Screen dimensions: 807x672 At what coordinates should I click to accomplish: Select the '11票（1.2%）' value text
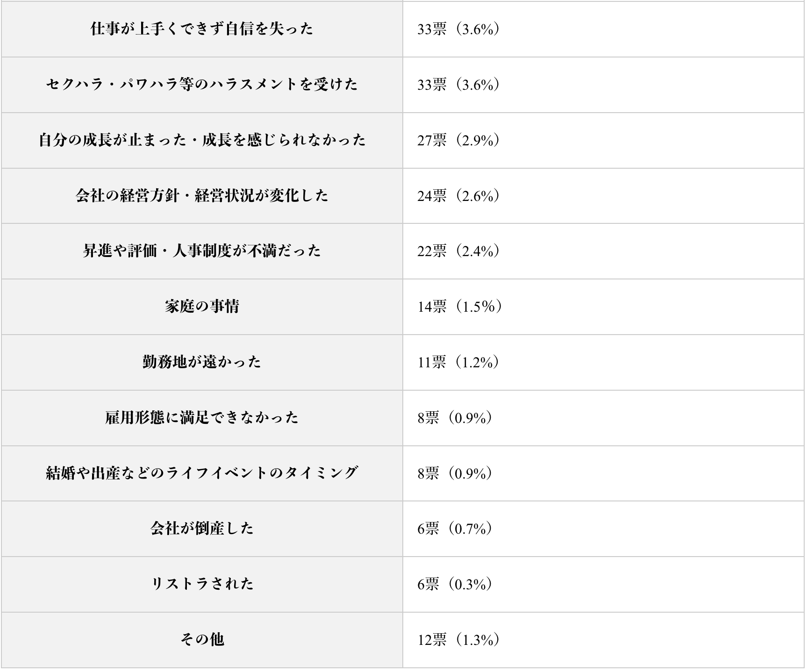click(459, 362)
